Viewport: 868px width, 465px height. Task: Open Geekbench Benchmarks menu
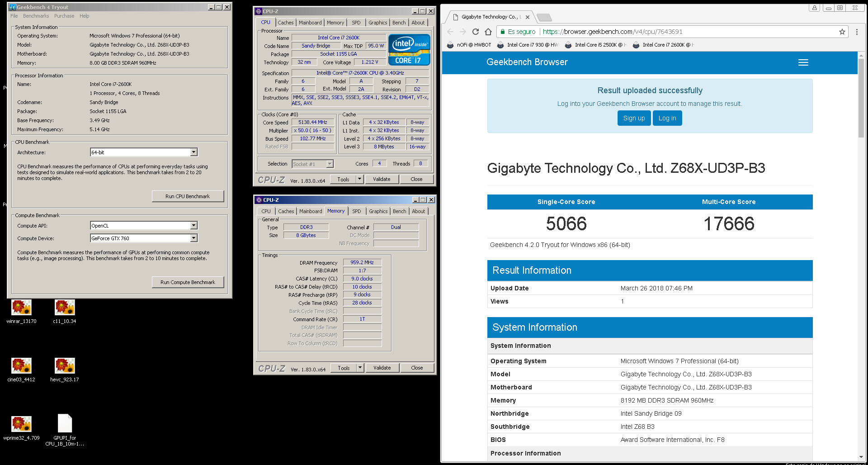point(36,16)
